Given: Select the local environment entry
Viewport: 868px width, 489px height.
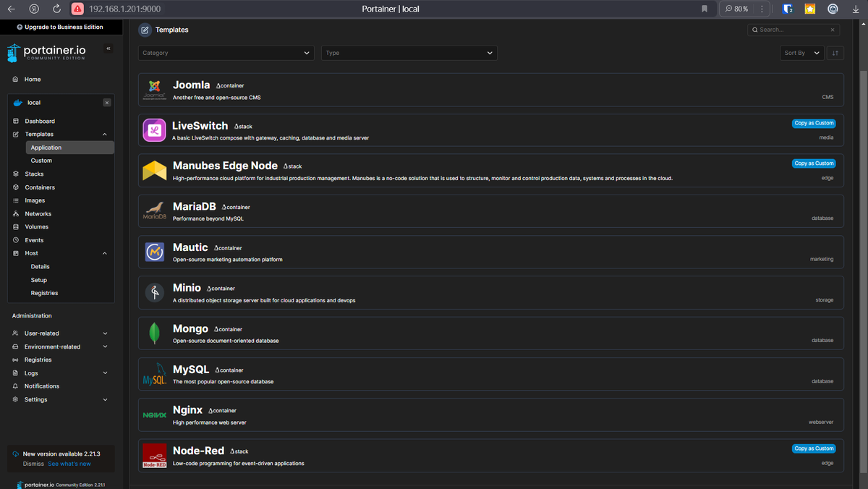Looking at the screenshot, I should click(61, 103).
